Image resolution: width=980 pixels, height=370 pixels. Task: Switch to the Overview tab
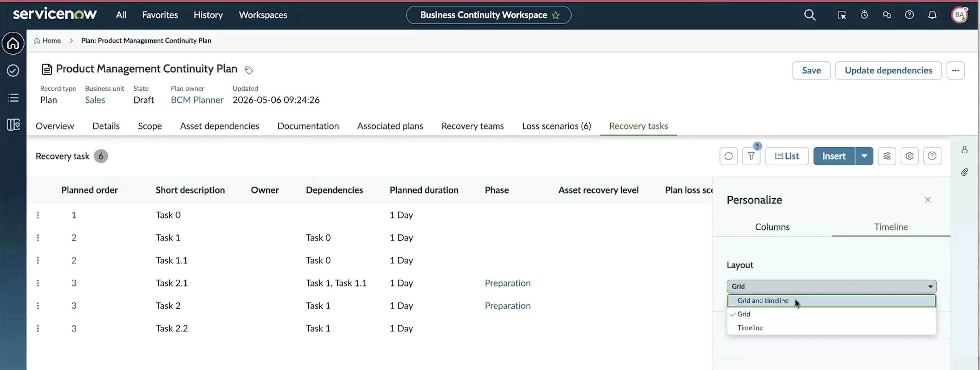tap(55, 126)
